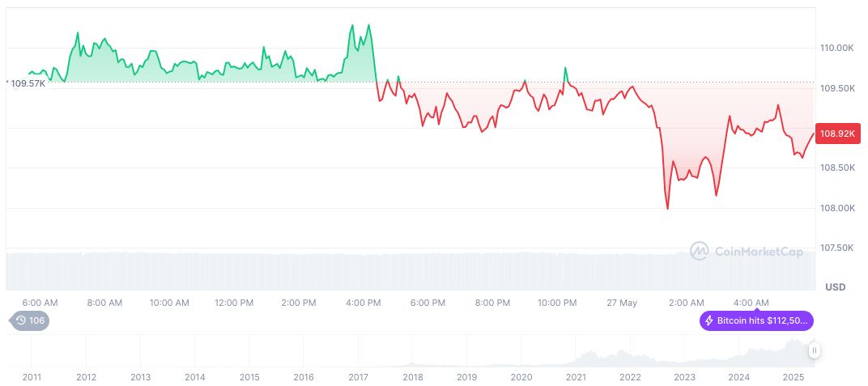Click the 6:00 AM time axis label
The image size is (868, 386).
(x=40, y=303)
